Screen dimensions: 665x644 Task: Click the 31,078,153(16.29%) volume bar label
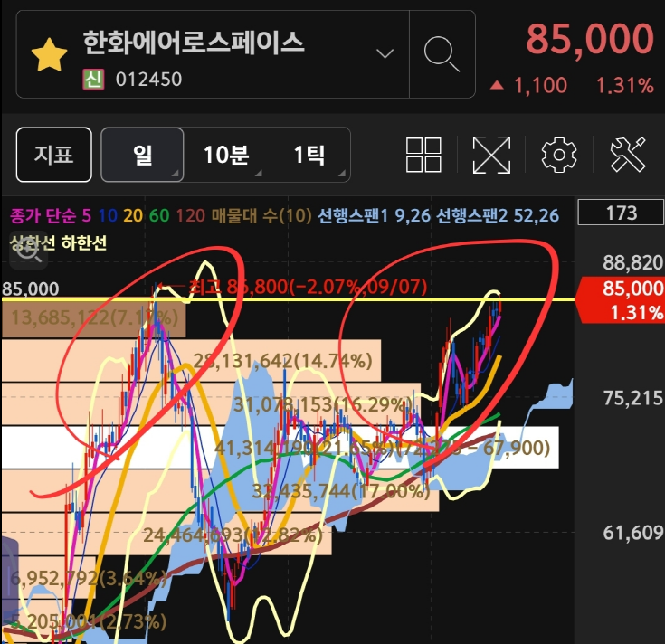323,405
